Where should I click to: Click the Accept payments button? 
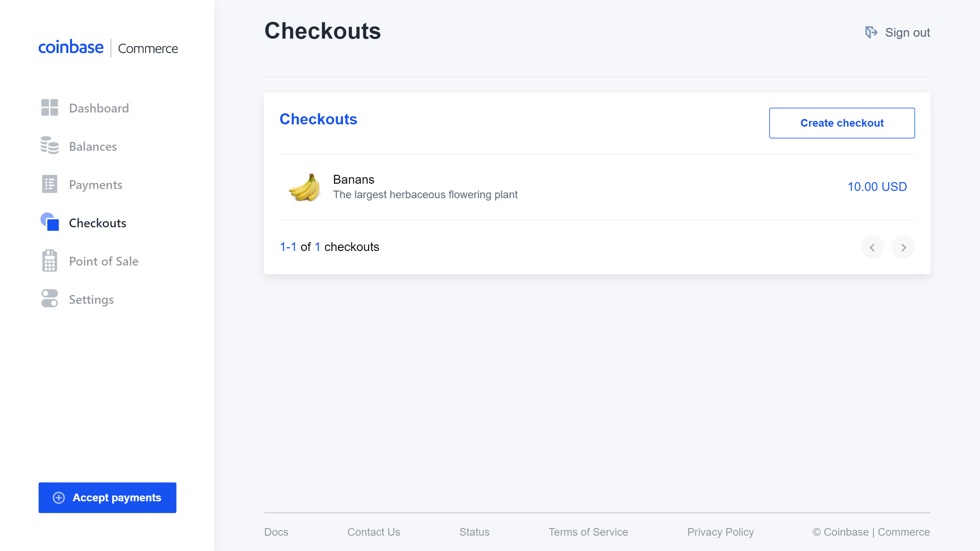pyautogui.click(x=107, y=497)
